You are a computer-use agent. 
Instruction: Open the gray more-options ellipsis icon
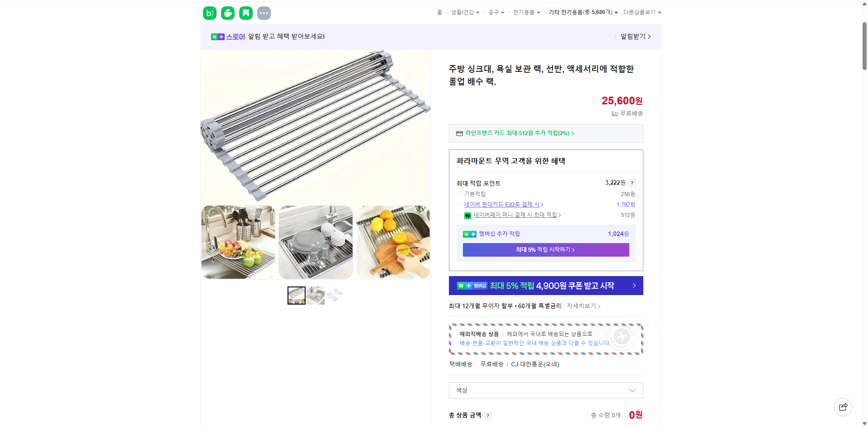point(264,13)
